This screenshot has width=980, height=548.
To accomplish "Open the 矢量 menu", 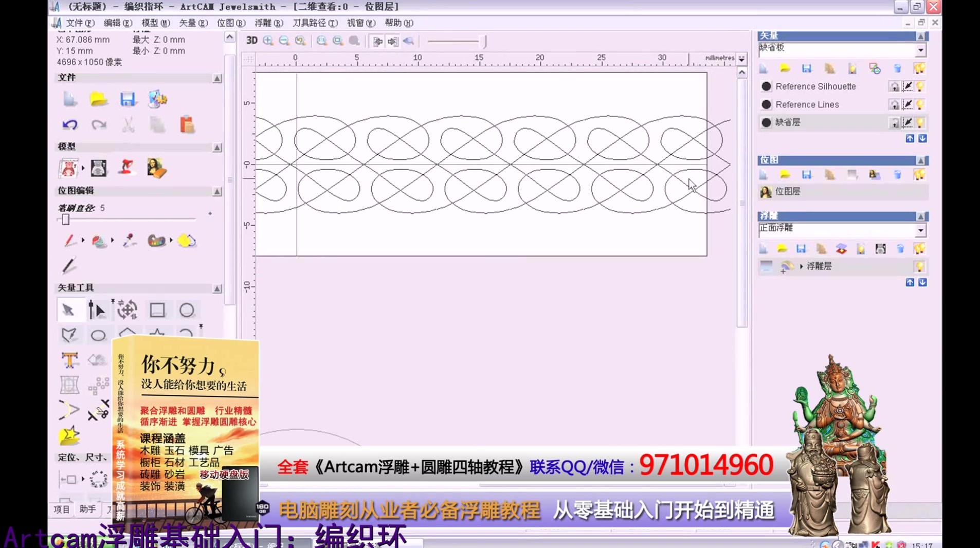I will (194, 23).
